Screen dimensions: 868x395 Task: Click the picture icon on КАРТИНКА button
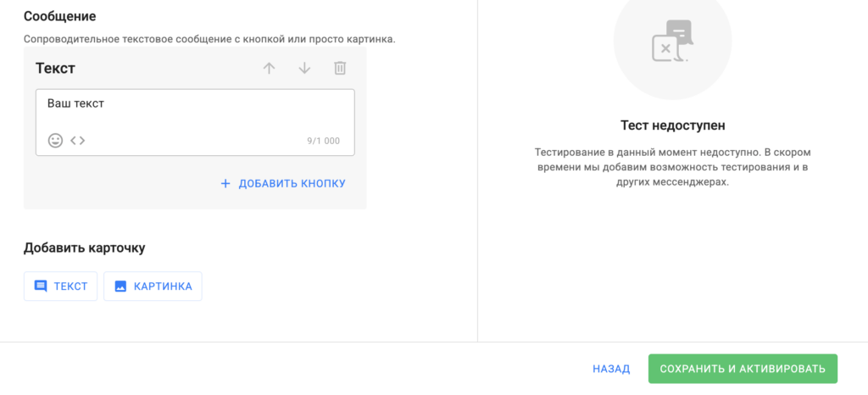(x=120, y=287)
